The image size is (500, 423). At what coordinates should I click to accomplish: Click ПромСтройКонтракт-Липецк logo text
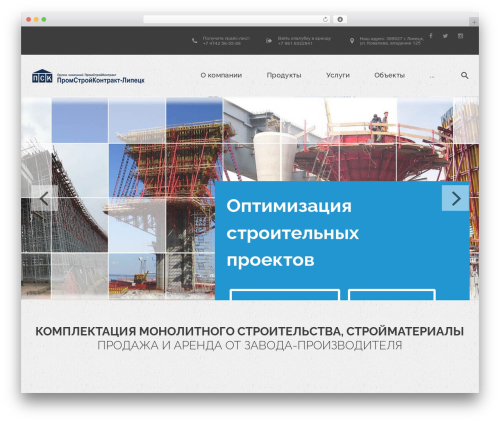tap(101, 80)
